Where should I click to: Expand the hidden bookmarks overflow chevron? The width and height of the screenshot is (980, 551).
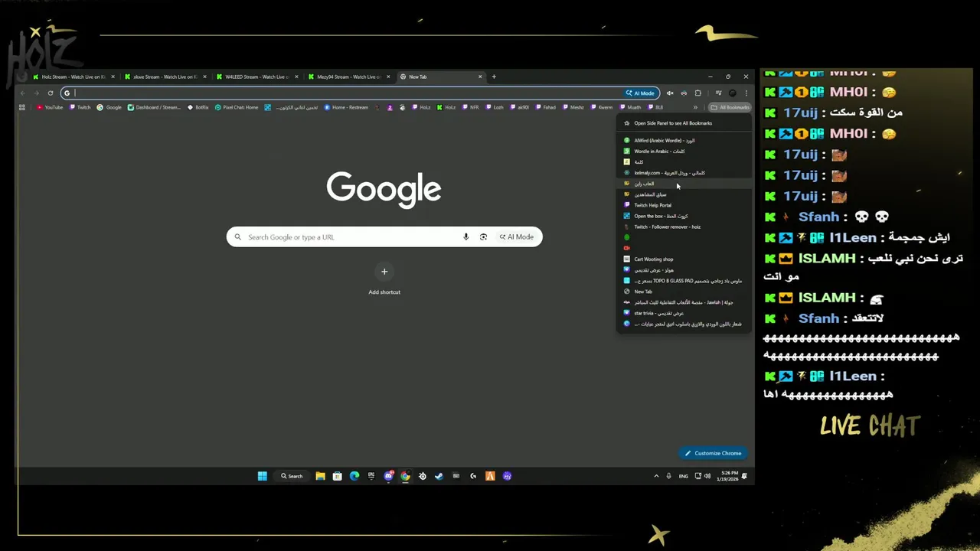pyautogui.click(x=695, y=107)
